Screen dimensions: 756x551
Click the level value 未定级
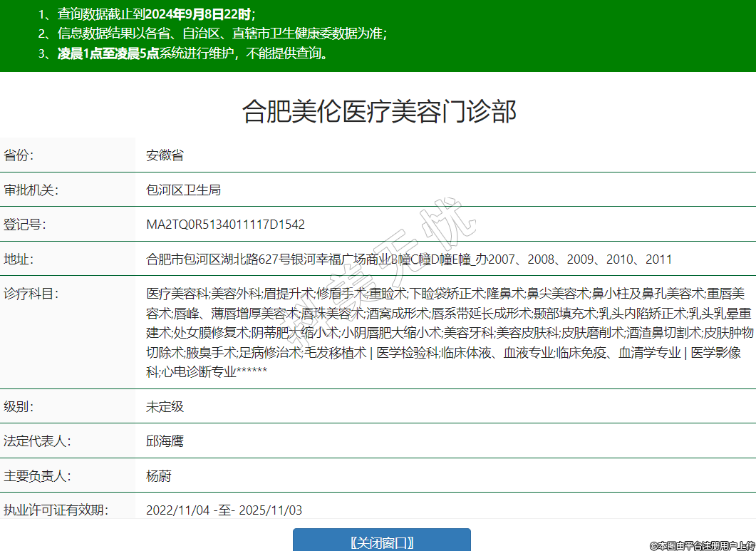[x=165, y=407]
